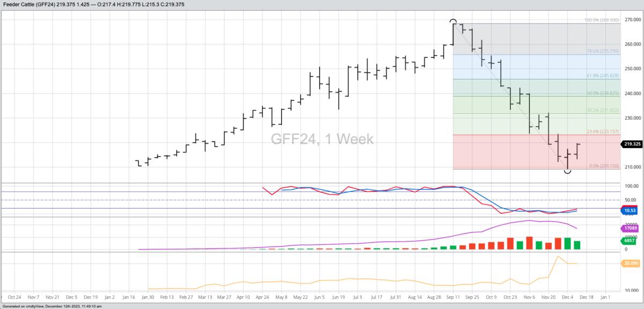The height and width of the screenshot is (309, 644).
Task: Click the GFF24, 1 Week watermark
Action: [321, 138]
